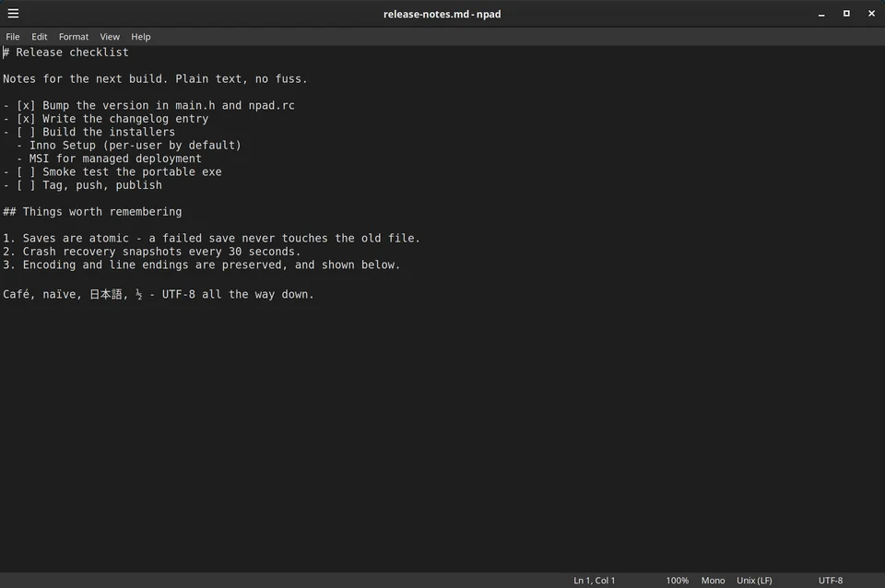Close the npad window

[871, 14]
